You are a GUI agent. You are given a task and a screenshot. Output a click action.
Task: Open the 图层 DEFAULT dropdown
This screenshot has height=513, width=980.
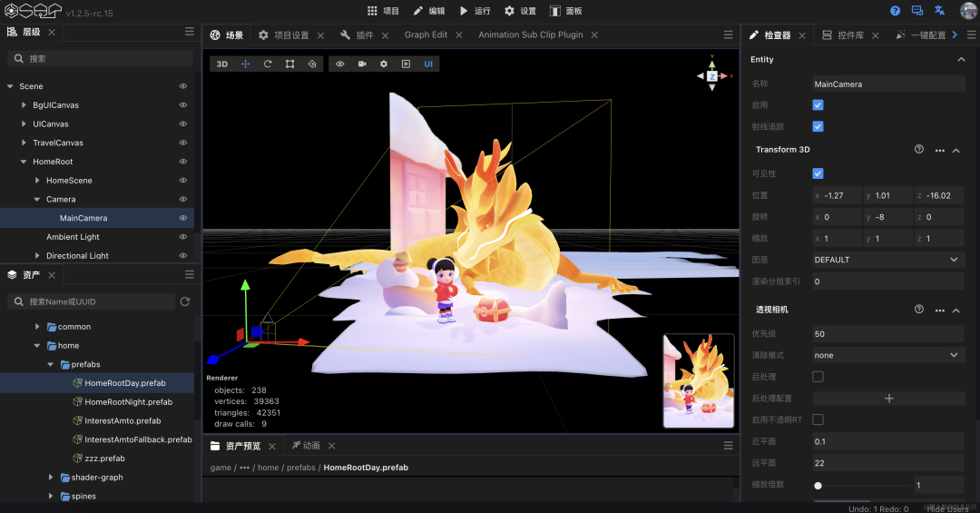pos(887,260)
